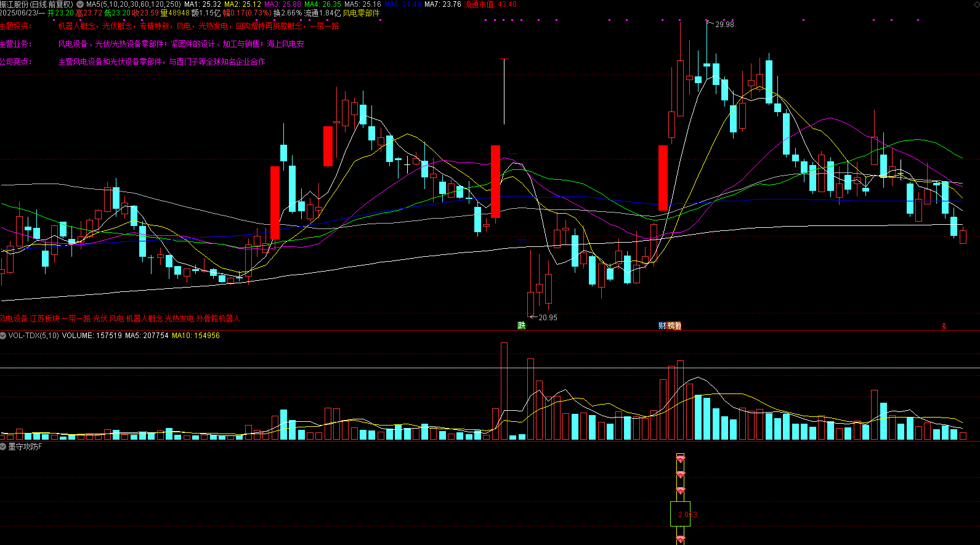Click the orange 榜 ranking marker icon

point(671,326)
